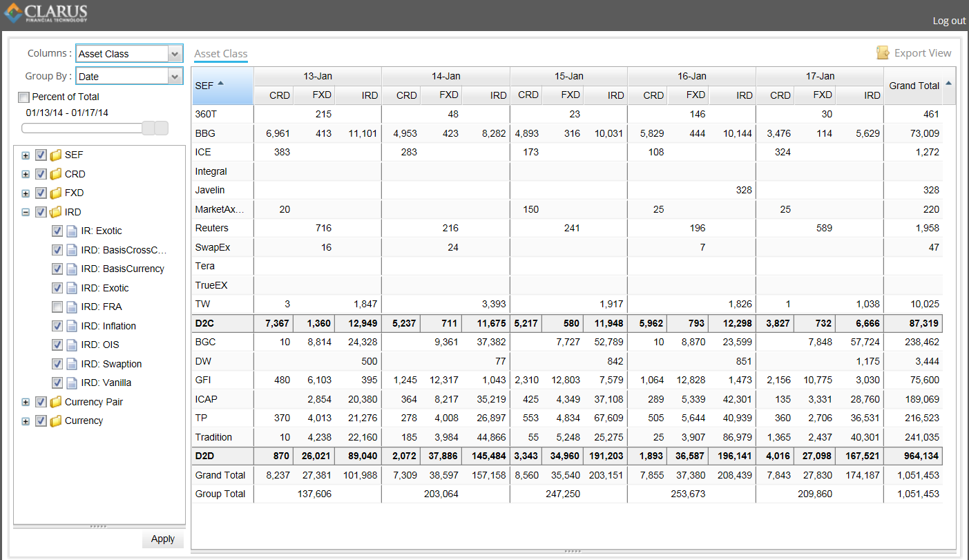Viewport: 969px width, 560px height.
Task: Select the Asset Class tab
Action: click(x=221, y=54)
